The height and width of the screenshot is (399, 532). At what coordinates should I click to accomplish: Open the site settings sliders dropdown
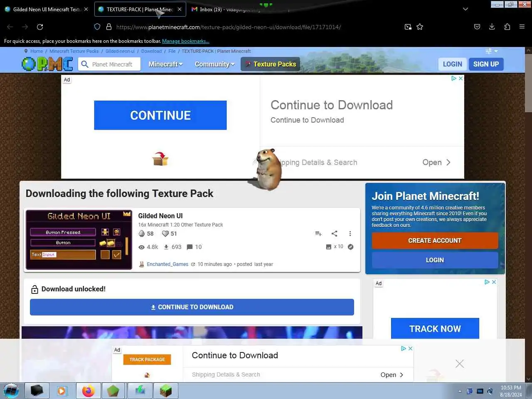[491, 51]
